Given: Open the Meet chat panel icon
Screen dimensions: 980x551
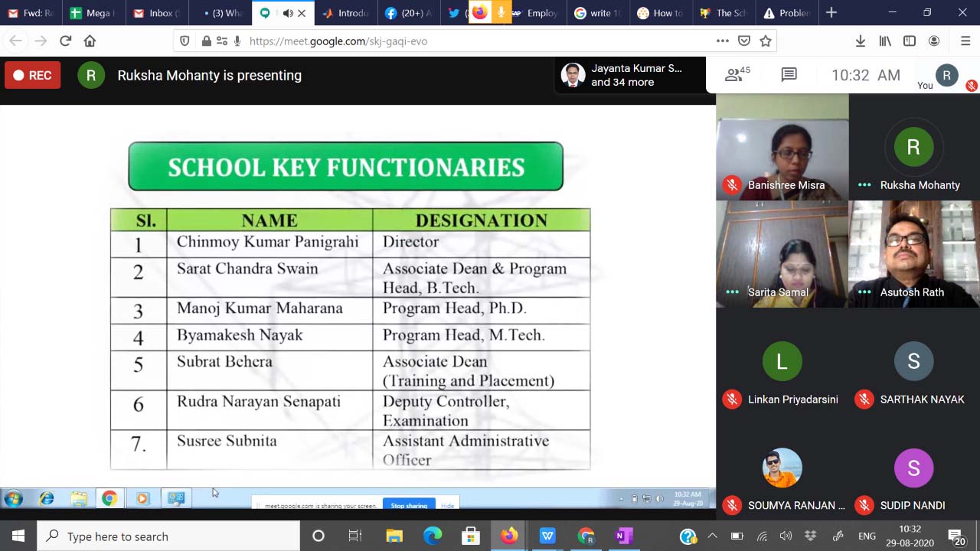Looking at the screenshot, I should (x=789, y=75).
